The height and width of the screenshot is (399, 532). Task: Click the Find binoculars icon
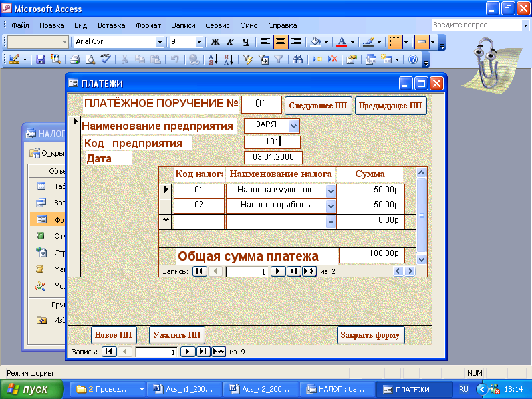298,59
